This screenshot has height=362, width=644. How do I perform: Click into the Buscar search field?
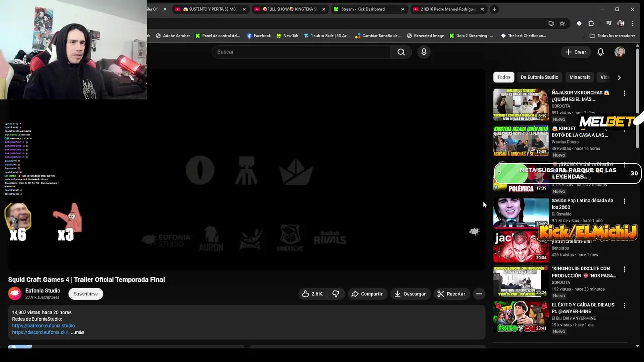(x=302, y=52)
